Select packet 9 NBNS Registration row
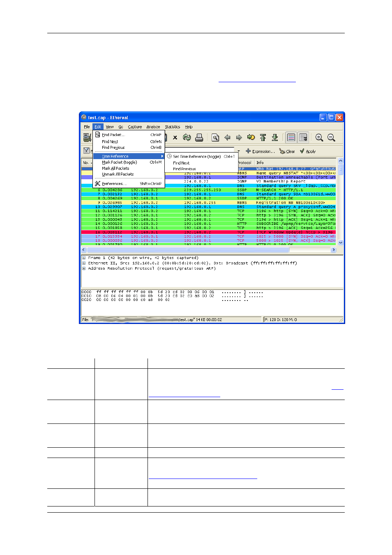The width and height of the screenshot is (392, 555). [209, 203]
